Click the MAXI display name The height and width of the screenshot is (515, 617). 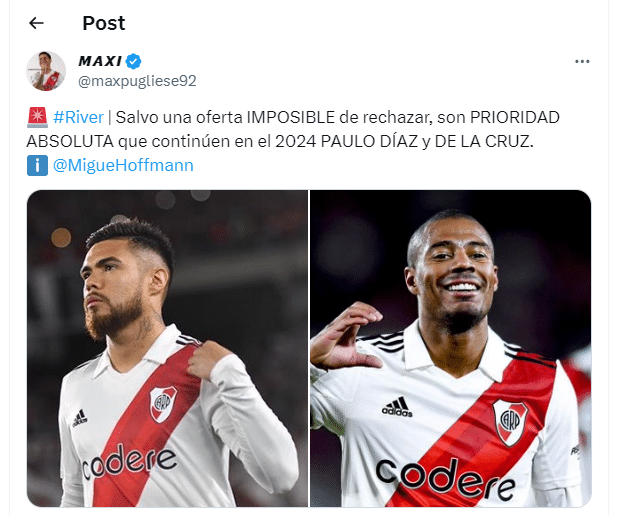(x=100, y=61)
